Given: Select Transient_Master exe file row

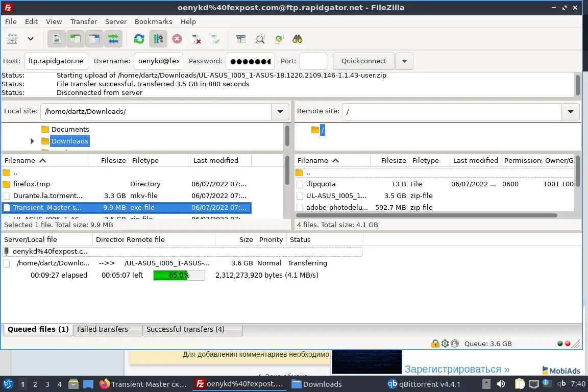Looking at the screenshot, I should coord(127,207).
